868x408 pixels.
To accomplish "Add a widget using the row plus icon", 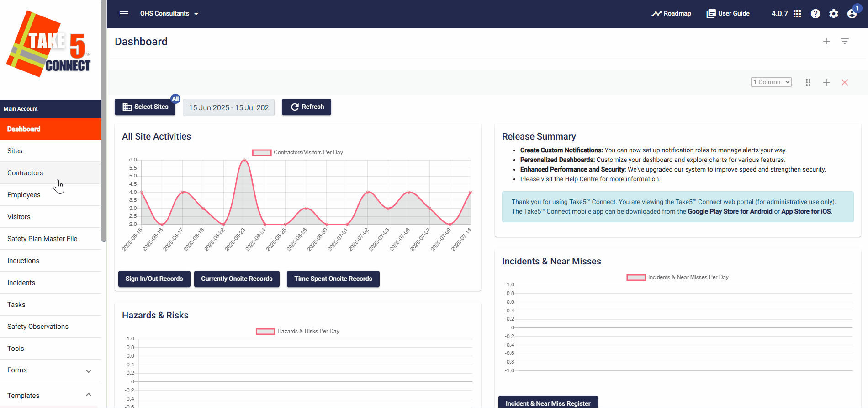I will pyautogui.click(x=826, y=82).
